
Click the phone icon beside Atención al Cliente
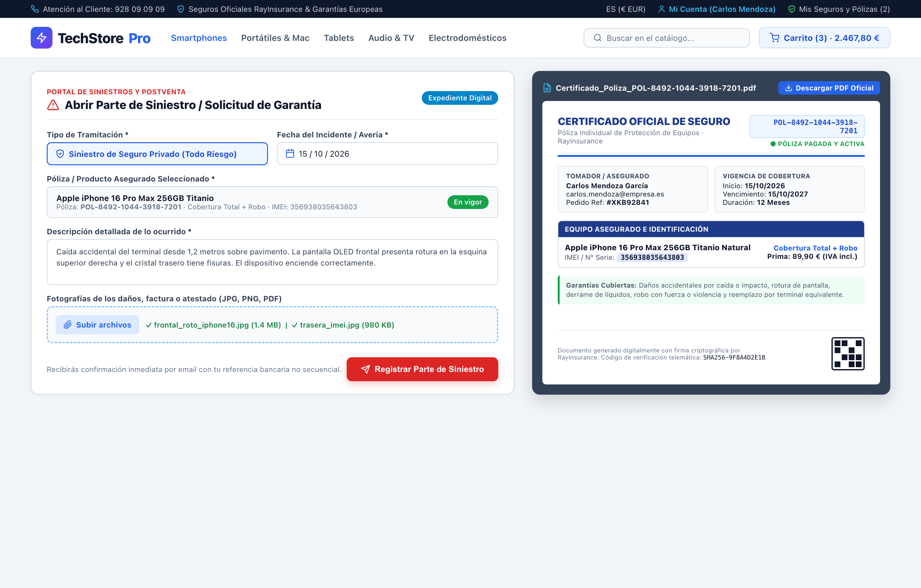click(x=35, y=9)
